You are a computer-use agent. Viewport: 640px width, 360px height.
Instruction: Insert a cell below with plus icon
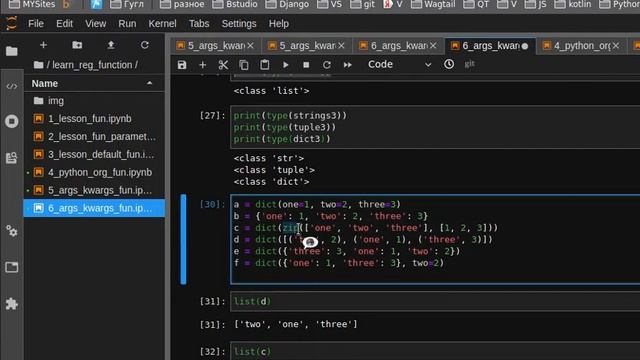click(x=202, y=64)
